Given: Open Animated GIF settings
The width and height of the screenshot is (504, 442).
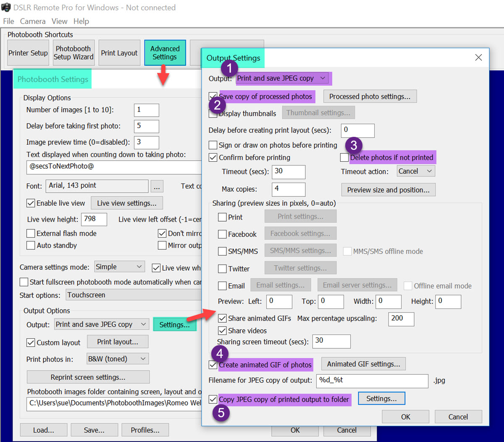Looking at the screenshot, I should click(x=363, y=364).
